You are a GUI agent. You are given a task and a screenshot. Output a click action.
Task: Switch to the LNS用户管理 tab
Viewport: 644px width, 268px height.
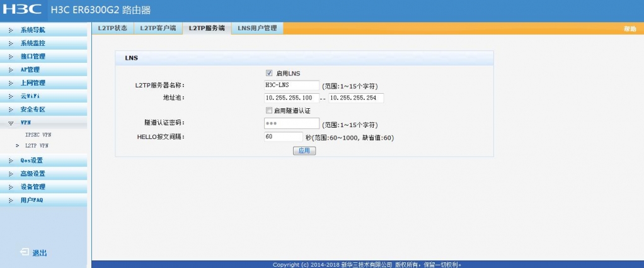pos(257,28)
